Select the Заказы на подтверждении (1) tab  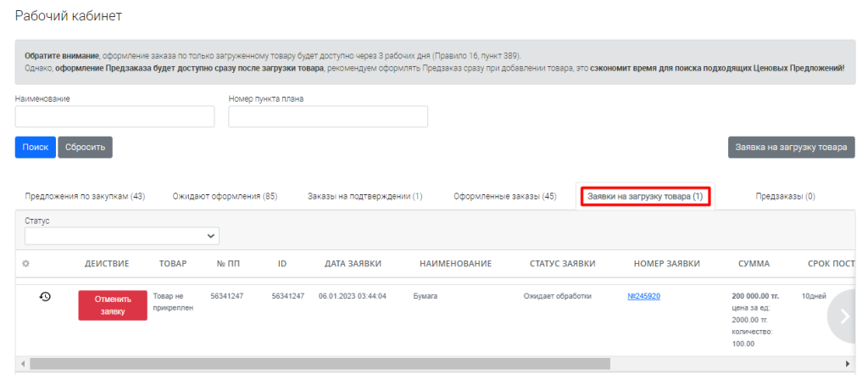(x=364, y=196)
